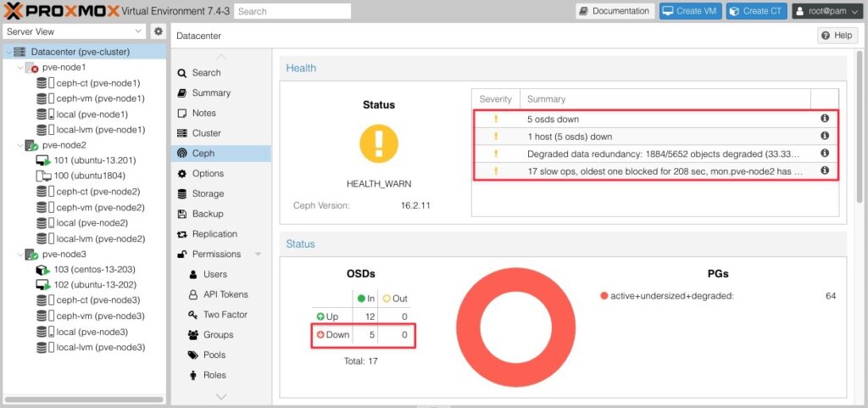Viewport: 868px width, 408px height.
Task: Open the Replication menu item
Action: click(x=221, y=234)
